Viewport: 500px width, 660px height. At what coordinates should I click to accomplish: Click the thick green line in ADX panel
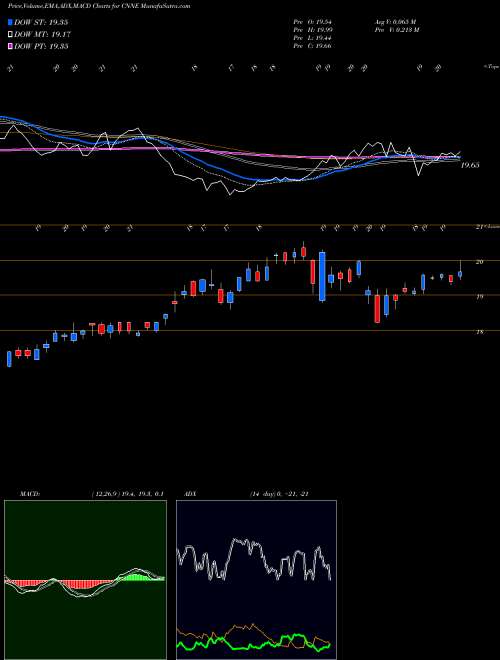254,643
